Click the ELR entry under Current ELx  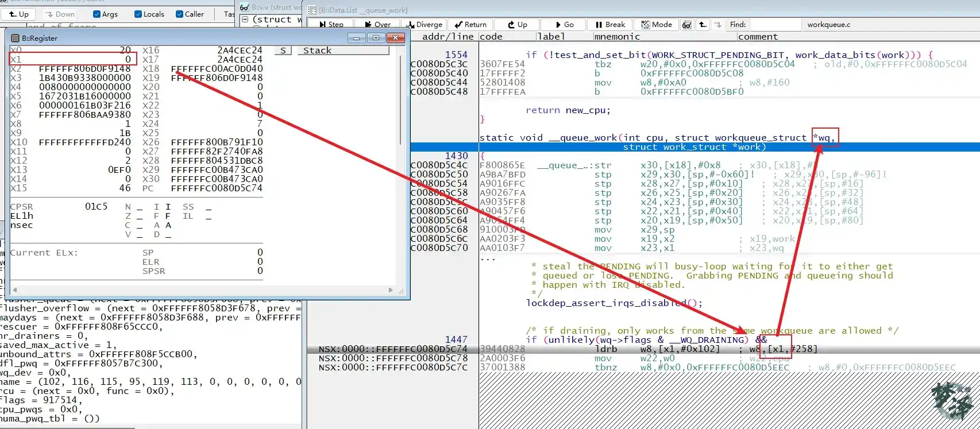[151, 261]
